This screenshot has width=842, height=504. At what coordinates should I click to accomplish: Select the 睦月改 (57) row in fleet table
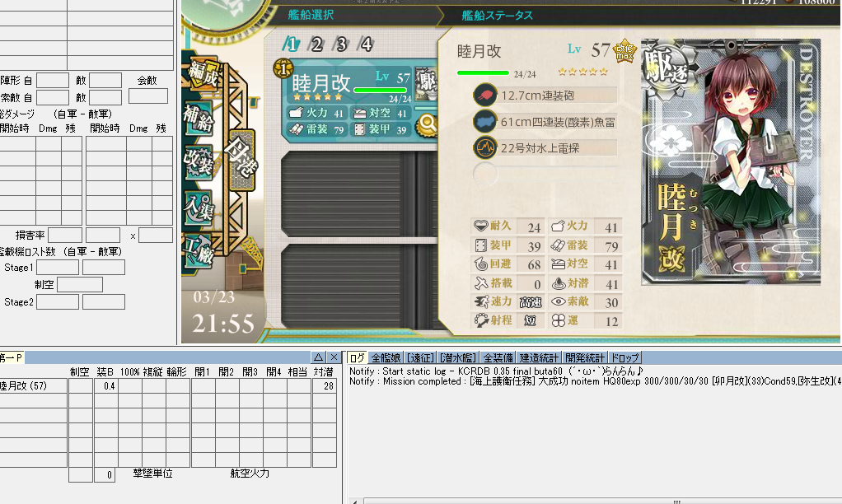point(168,386)
